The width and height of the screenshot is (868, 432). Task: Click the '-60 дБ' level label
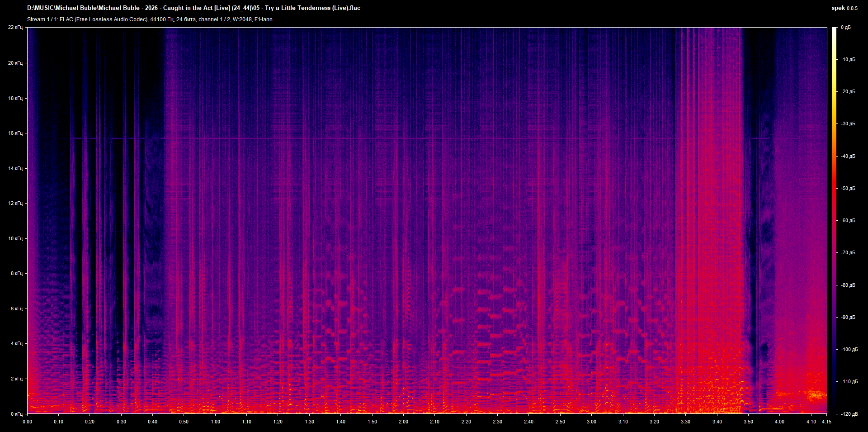[848, 221]
